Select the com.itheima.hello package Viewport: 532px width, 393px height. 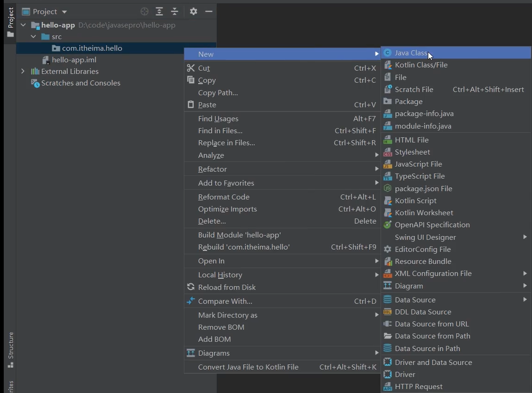click(92, 48)
